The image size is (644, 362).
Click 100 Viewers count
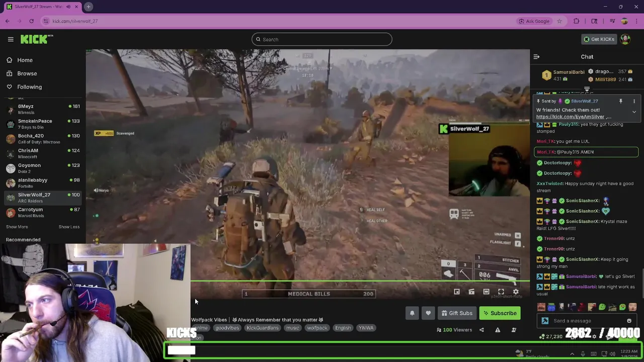[x=454, y=330]
